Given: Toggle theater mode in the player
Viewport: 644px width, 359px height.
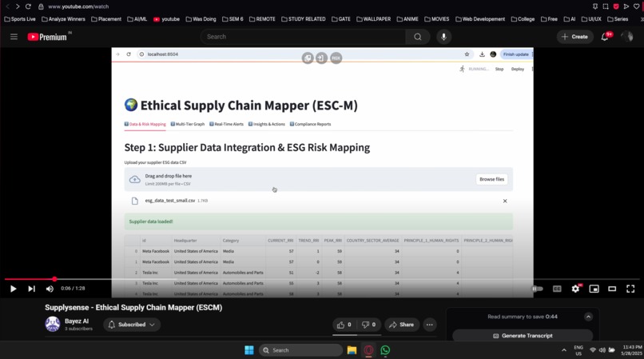Looking at the screenshot, I should point(612,289).
